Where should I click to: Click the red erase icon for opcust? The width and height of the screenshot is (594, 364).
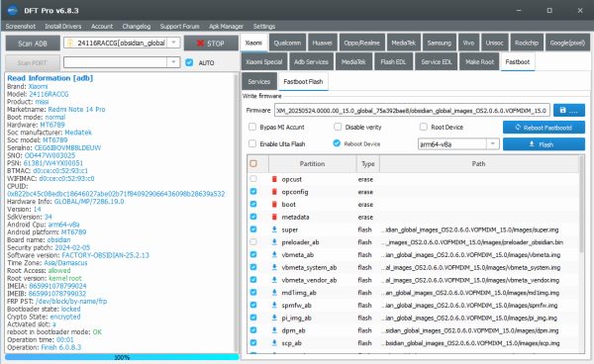pos(274,179)
